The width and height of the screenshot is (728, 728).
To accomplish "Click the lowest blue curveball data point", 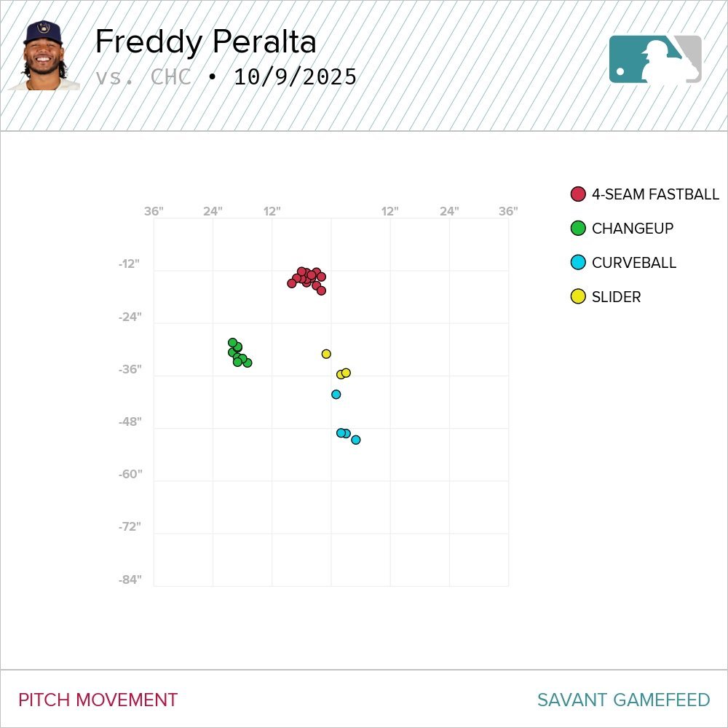I will pyautogui.click(x=356, y=440).
